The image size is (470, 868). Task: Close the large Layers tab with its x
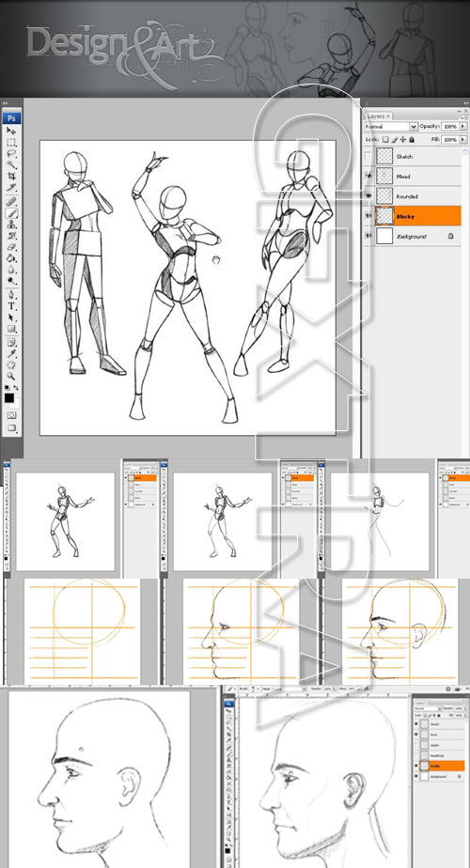point(388,116)
